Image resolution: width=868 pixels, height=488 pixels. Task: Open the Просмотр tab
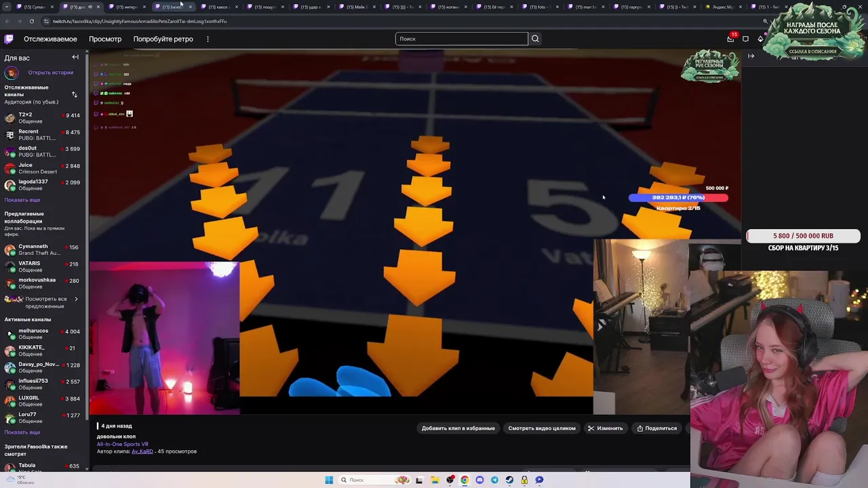click(105, 39)
